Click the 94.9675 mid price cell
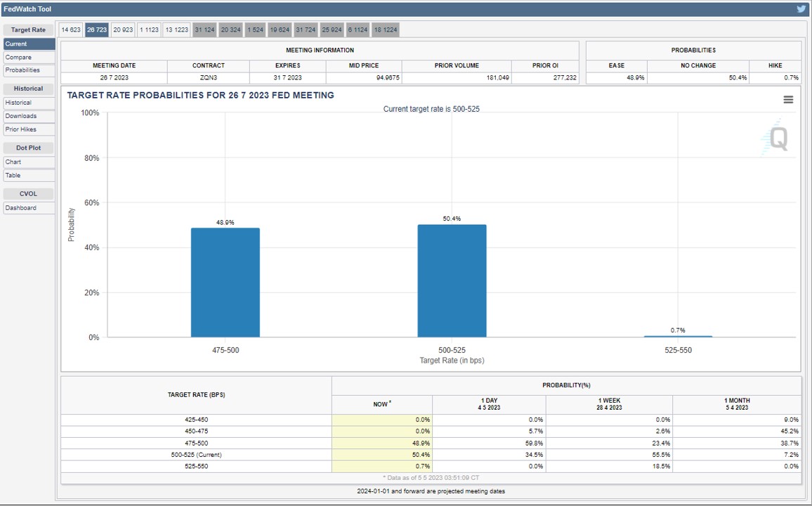This screenshot has width=812, height=506. 364,78
